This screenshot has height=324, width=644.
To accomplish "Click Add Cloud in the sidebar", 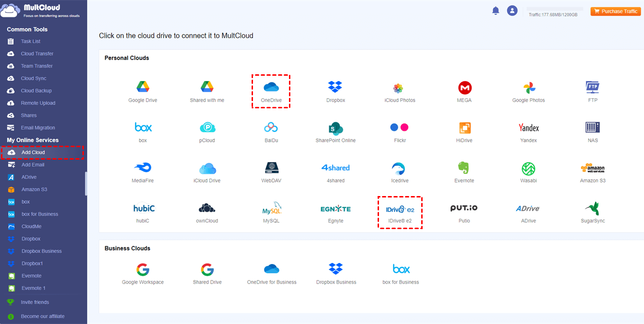I will click(x=43, y=152).
